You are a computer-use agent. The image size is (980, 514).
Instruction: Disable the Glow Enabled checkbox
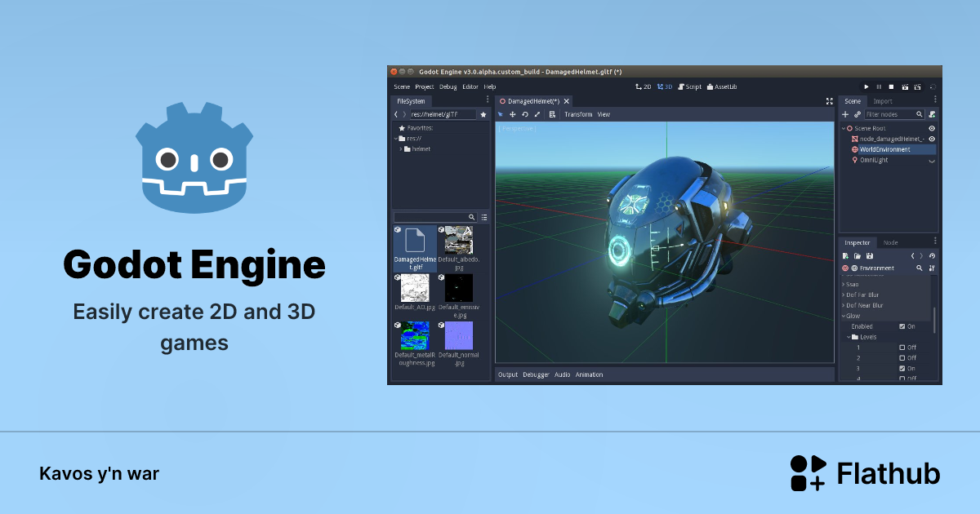click(902, 326)
